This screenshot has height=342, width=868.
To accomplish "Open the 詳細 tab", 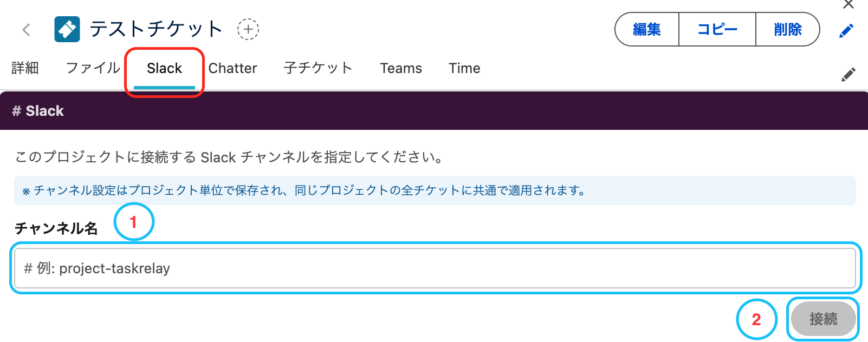I will click(25, 68).
